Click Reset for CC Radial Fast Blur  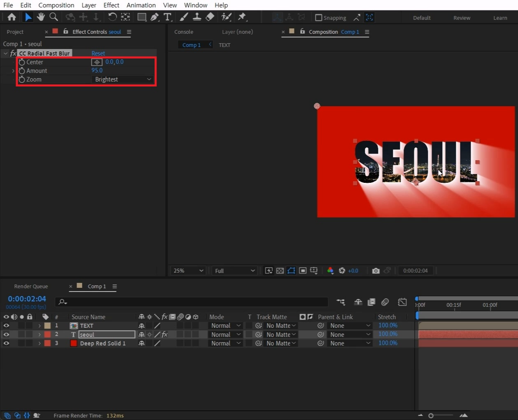(x=98, y=54)
